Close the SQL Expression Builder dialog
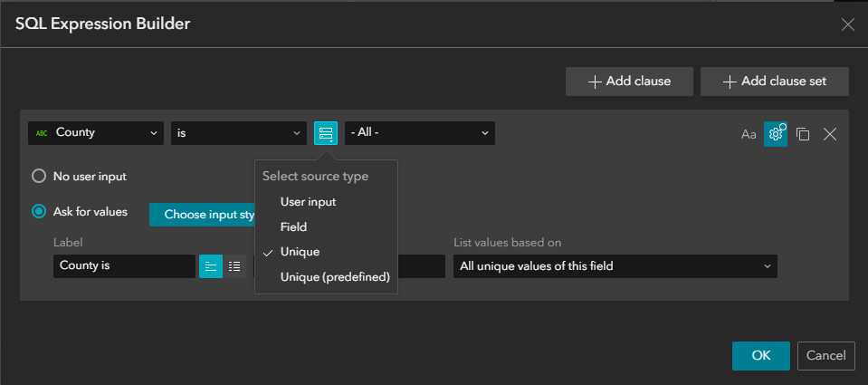This screenshot has width=868, height=385. 847,24
